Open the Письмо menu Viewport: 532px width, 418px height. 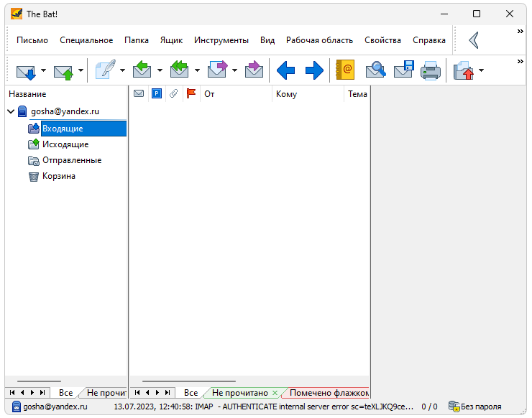click(x=32, y=40)
